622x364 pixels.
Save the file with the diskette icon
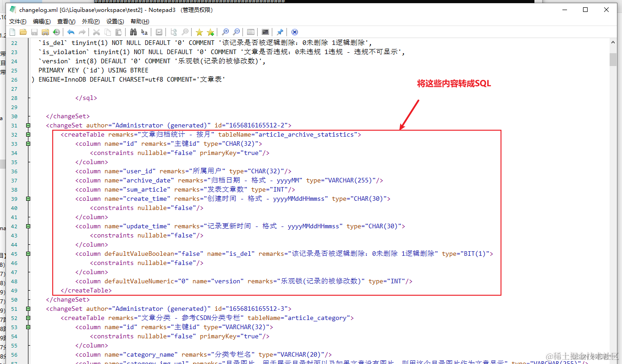tap(34, 32)
